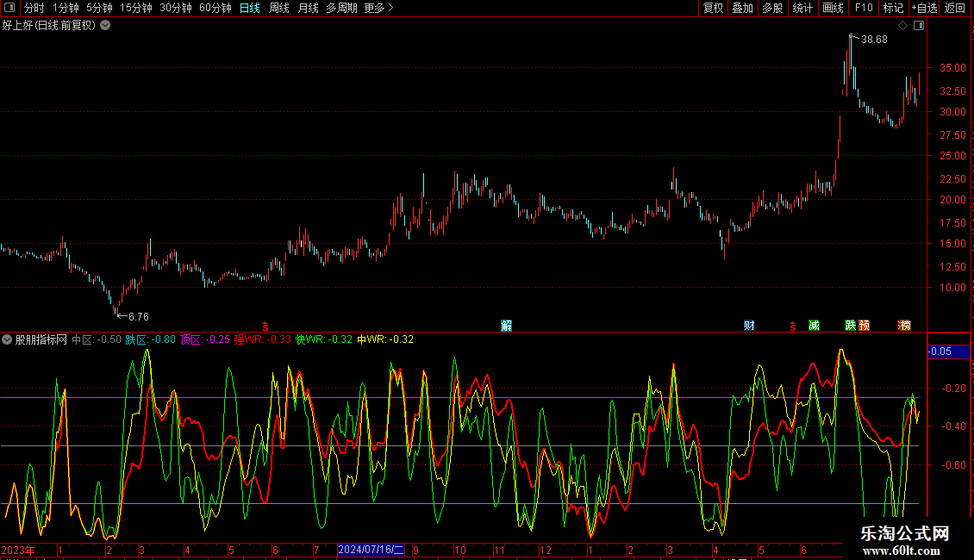Click the panel layout icon left of 分时
The height and width of the screenshot is (560, 974).
point(9,8)
